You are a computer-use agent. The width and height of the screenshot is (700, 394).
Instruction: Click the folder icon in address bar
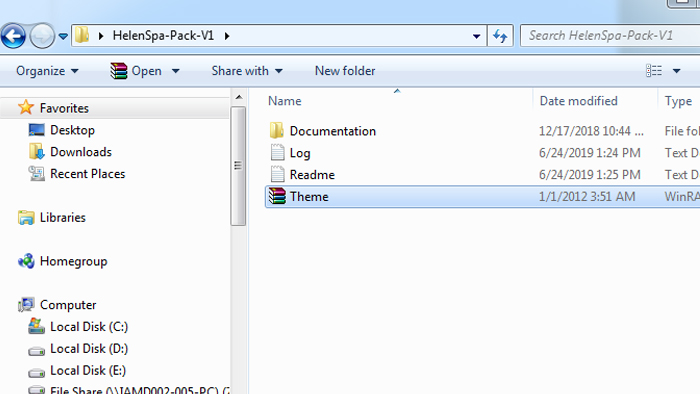click(x=82, y=35)
